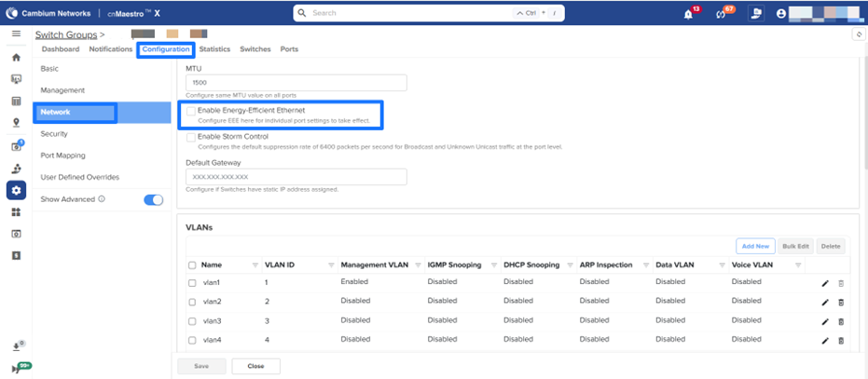Open the hamburger navigation menu
The width and height of the screenshot is (868, 379).
pyautogui.click(x=16, y=34)
